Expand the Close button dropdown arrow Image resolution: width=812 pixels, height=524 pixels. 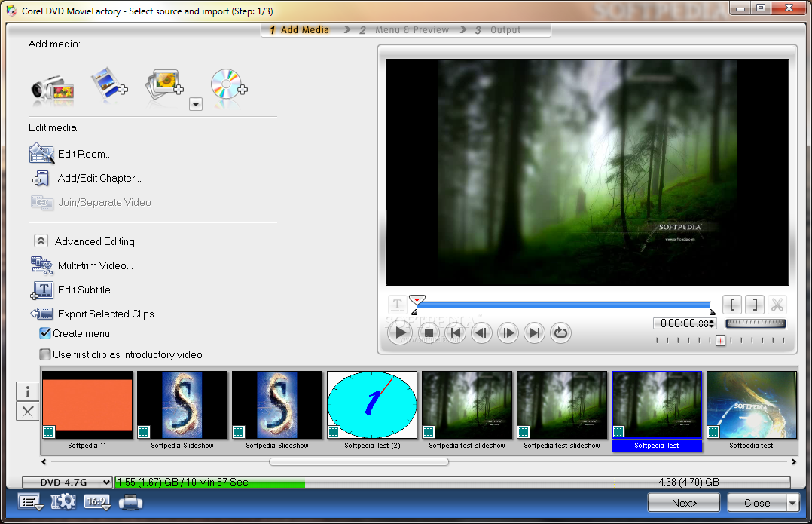coord(792,503)
